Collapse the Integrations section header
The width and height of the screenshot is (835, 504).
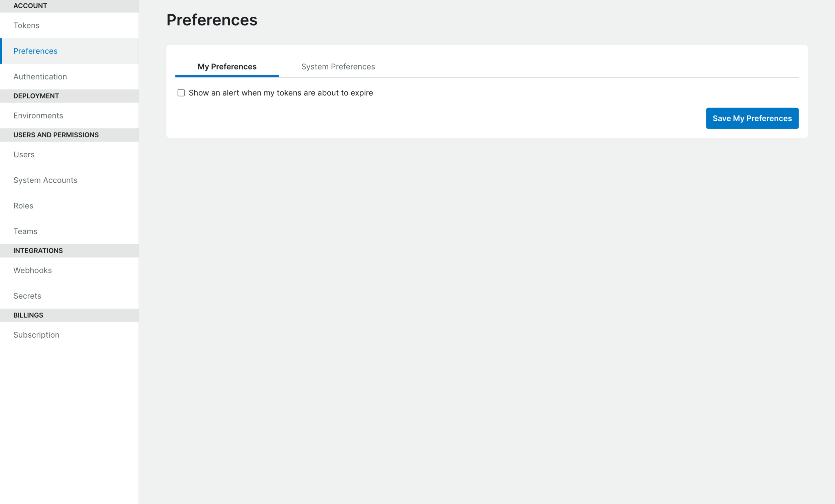(x=38, y=250)
